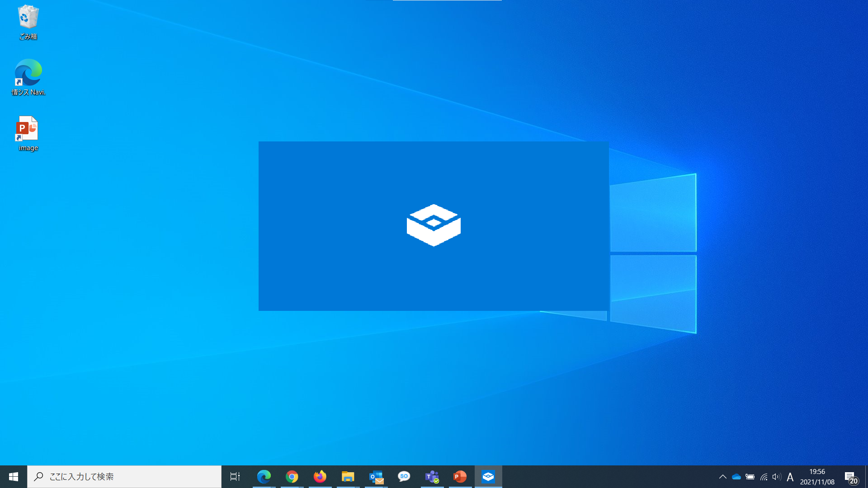Click the Show desktop strip
Image resolution: width=868 pixels, height=488 pixels.
pos(866,477)
